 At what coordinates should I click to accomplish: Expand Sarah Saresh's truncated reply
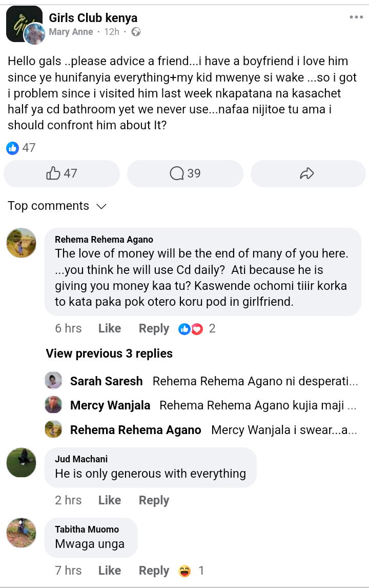(254, 381)
